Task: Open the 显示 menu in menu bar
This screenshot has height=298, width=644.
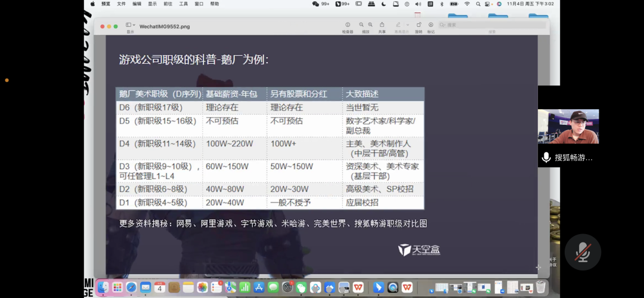Action: [153, 4]
